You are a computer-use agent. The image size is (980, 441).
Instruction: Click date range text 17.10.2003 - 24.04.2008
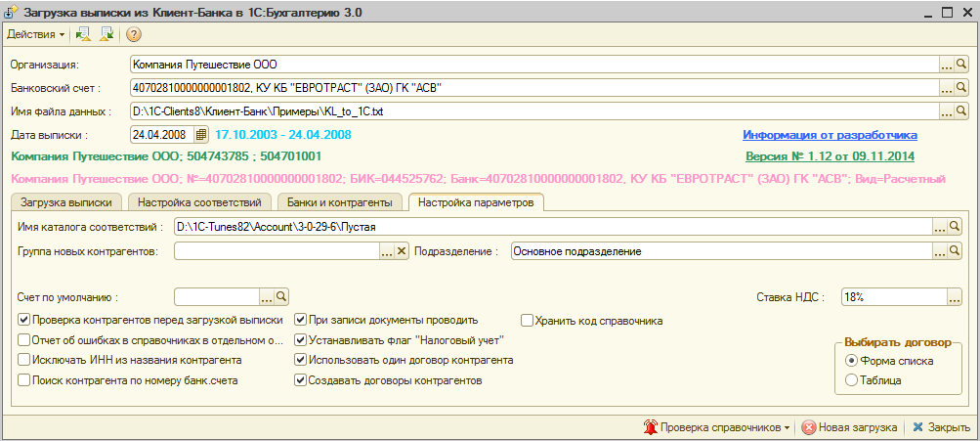(x=283, y=135)
